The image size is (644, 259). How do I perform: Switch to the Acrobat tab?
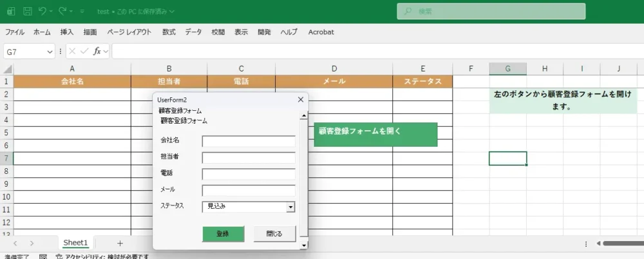point(321,32)
